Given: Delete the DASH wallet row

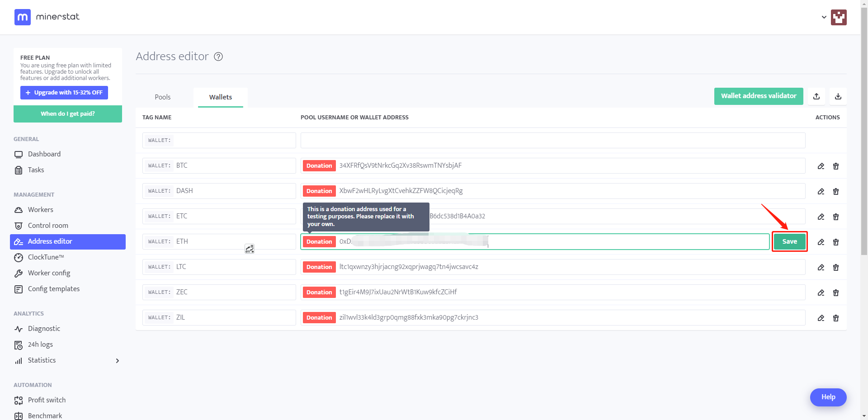Looking at the screenshot, I should pos(836,191).
